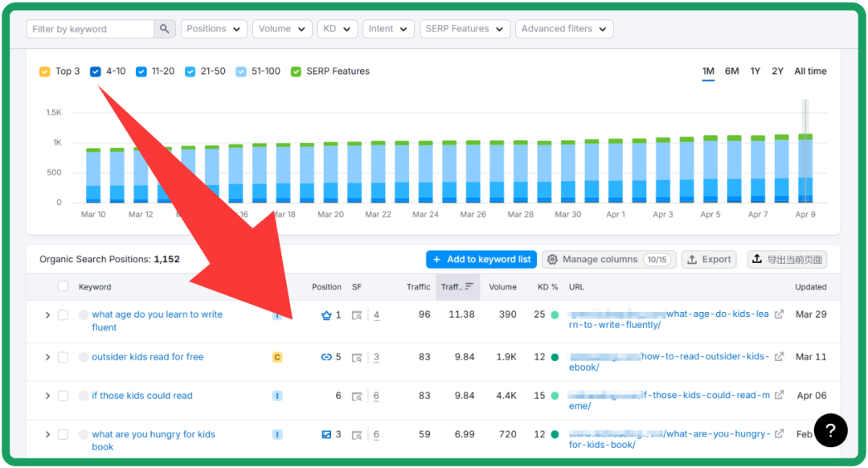Expand the 'if those kids could read' row
Viewport: 868px width, 468px height.
coord(47,396)
